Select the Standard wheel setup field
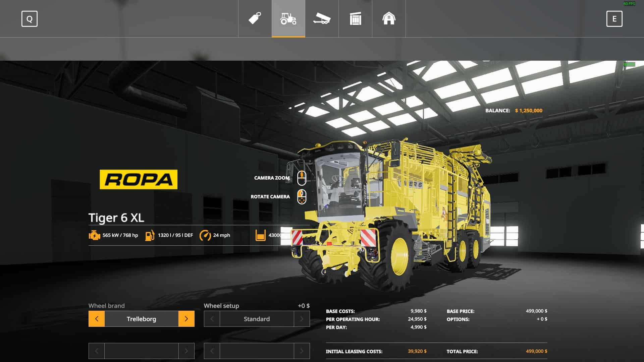This screenshot has width=644, height=362. [x=257, y=319]
